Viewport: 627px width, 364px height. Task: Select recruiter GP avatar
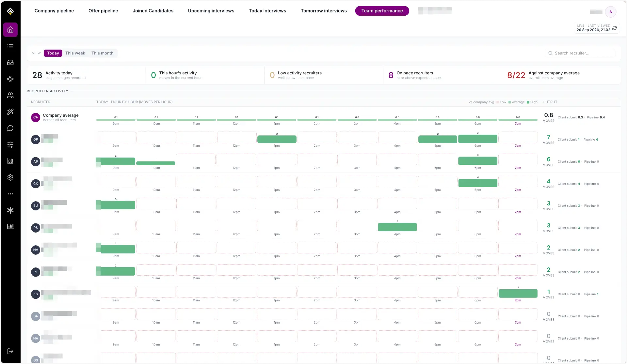click(x=36, y=140)
